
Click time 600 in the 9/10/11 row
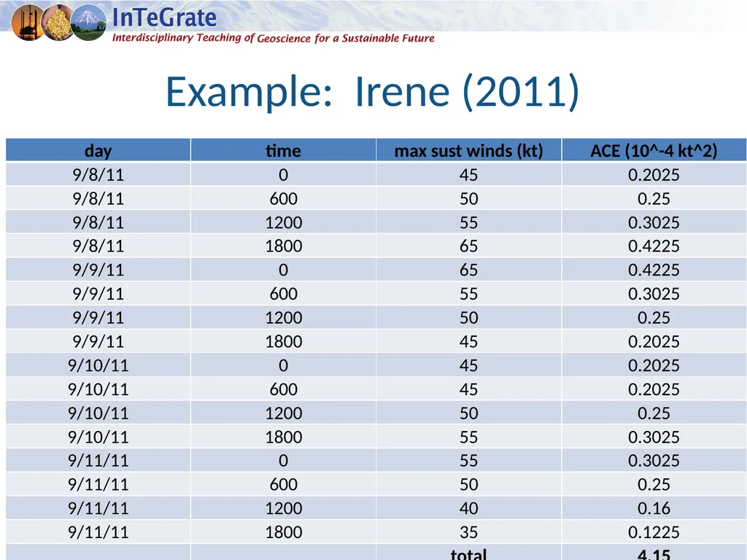pos(284,389)
